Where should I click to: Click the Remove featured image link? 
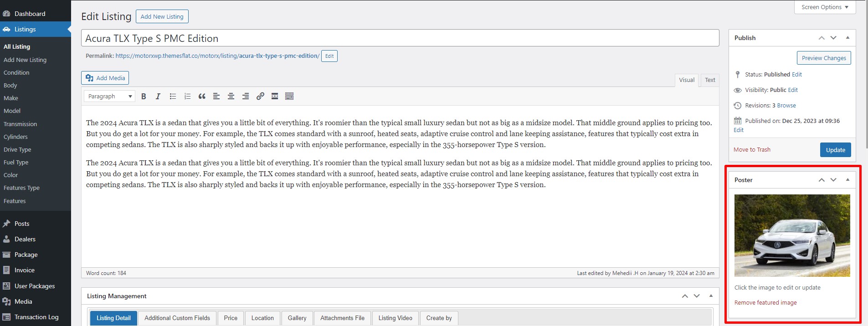pos(765,302)
